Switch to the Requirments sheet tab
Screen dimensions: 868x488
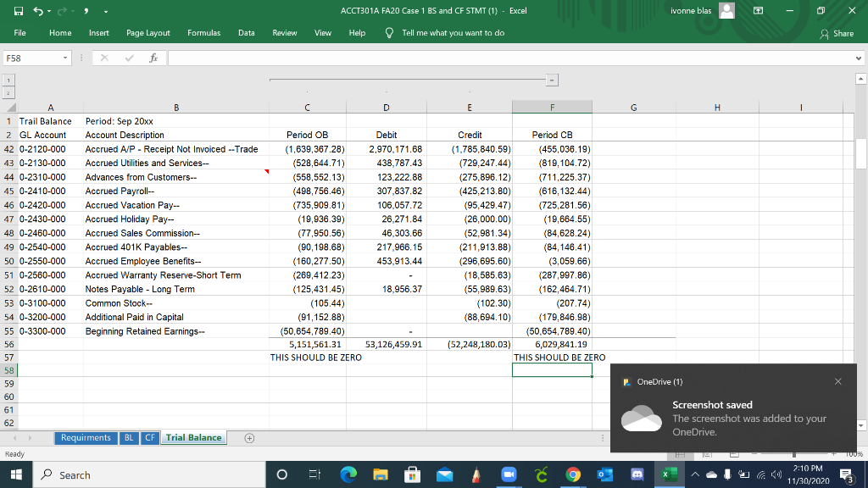tap(86, 438)
